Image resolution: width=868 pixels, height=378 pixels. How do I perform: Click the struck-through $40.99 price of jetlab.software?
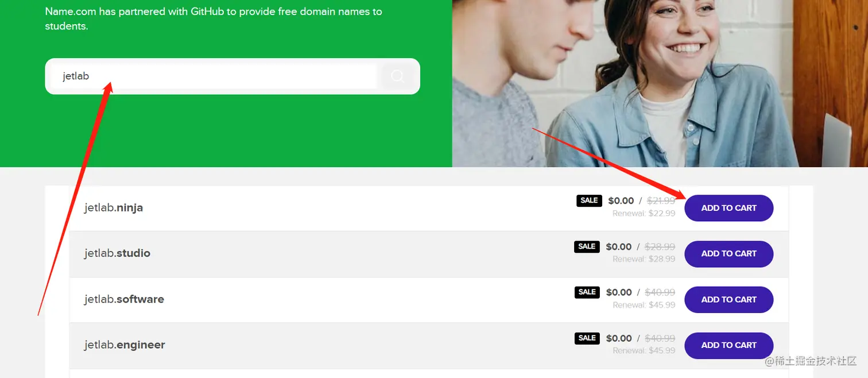coord(660,292)
